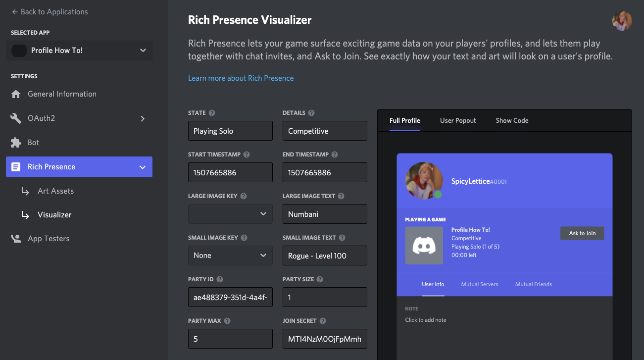This screenshot has width=644, height=360.
Task: Click the Party ID input field
Action: click(x=230, y=297)
